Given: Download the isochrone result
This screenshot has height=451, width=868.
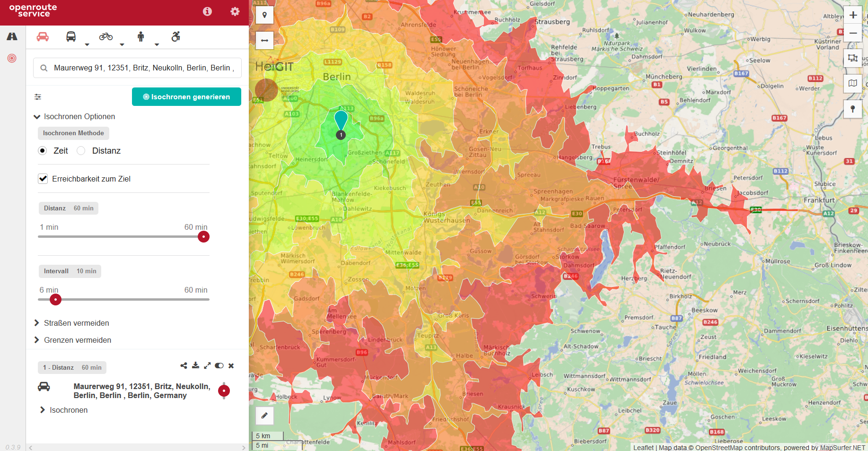Looking at the screenshot, I should 196,365.
